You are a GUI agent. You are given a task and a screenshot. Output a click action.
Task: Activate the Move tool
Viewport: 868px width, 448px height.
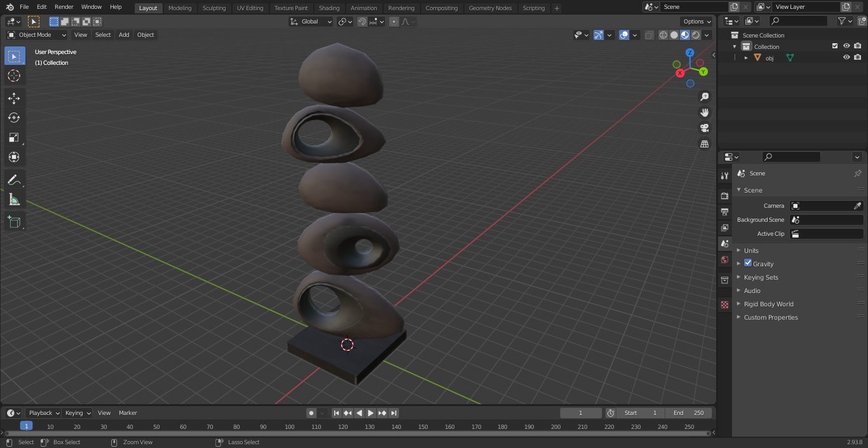point(14,98)
